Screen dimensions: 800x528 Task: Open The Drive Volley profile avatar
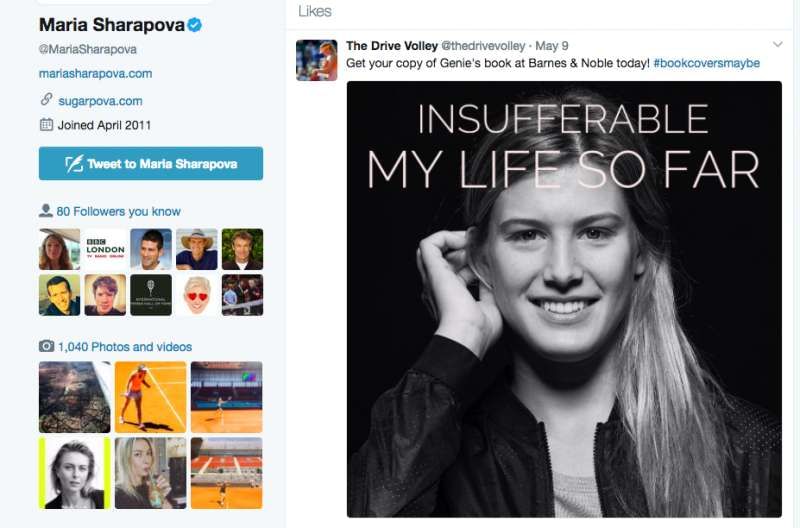tap(316, 60)
